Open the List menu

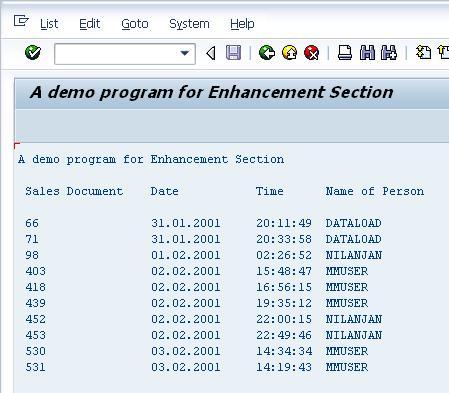(49, 24)
